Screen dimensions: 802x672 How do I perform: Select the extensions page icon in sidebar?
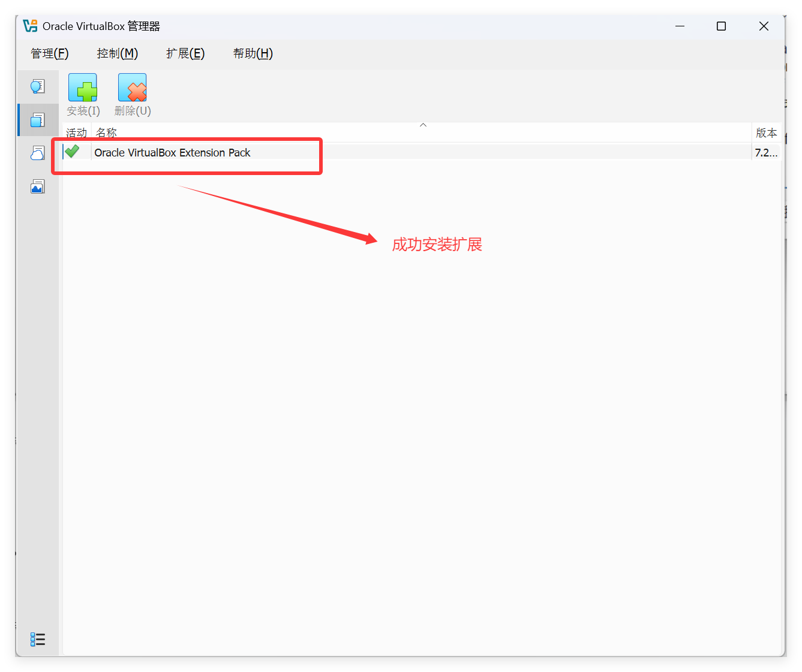pyautogui.click(x=38, y=120)
